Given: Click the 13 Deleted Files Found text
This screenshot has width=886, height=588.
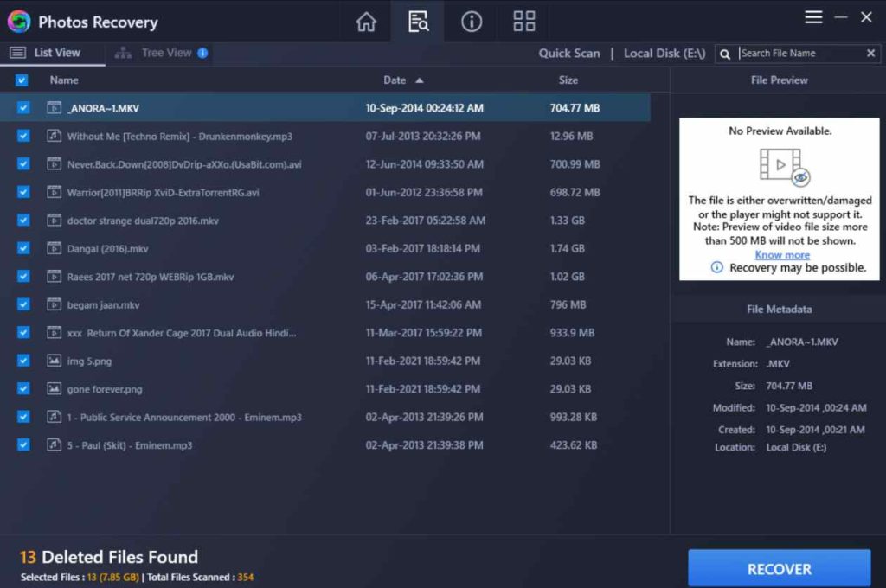Looking at the screenshot, I should [109, 556].
